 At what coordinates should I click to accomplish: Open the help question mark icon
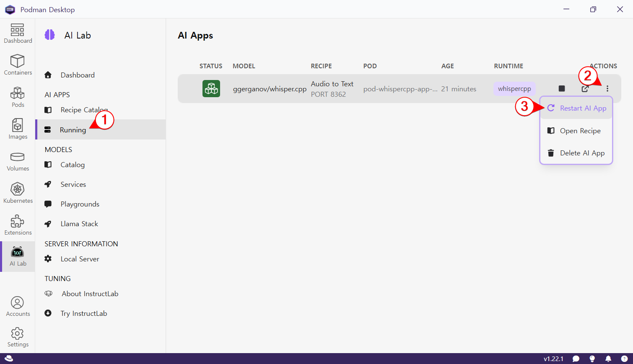[624, 359]
